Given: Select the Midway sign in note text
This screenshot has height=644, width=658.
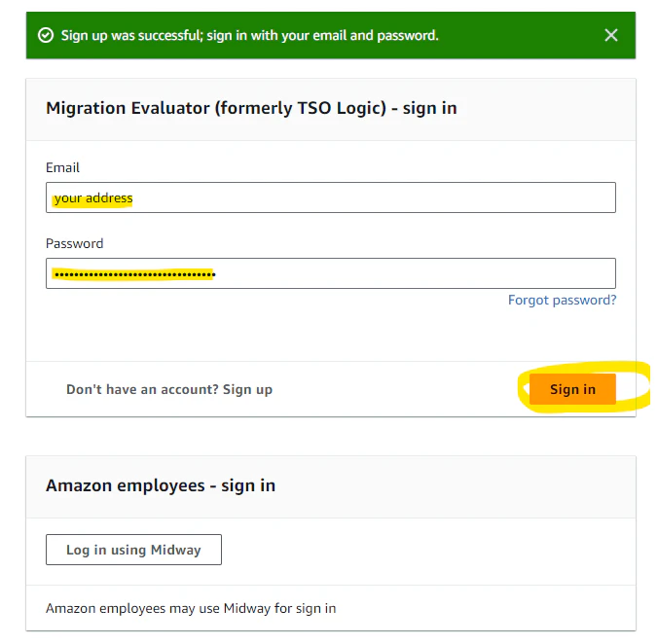Looking at the screenshot, I should 191,608.
